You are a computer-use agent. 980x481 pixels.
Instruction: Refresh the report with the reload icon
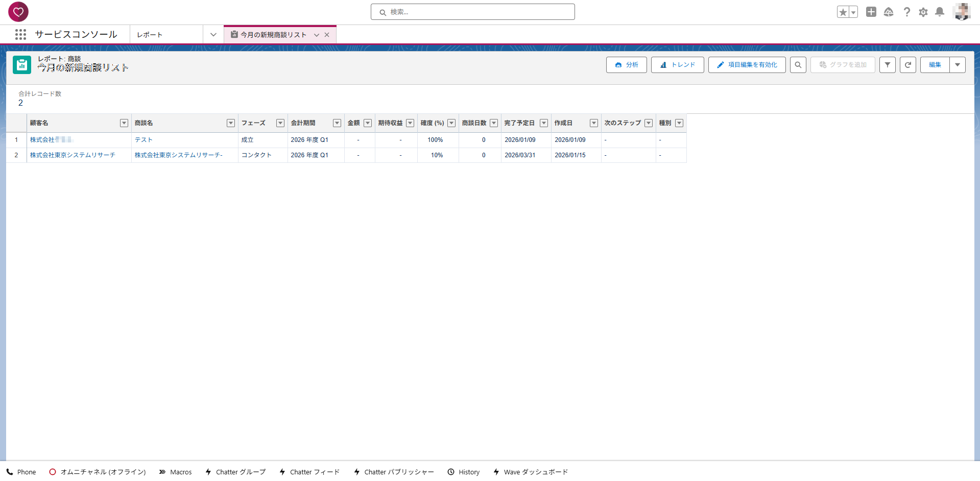click(907, 65)
